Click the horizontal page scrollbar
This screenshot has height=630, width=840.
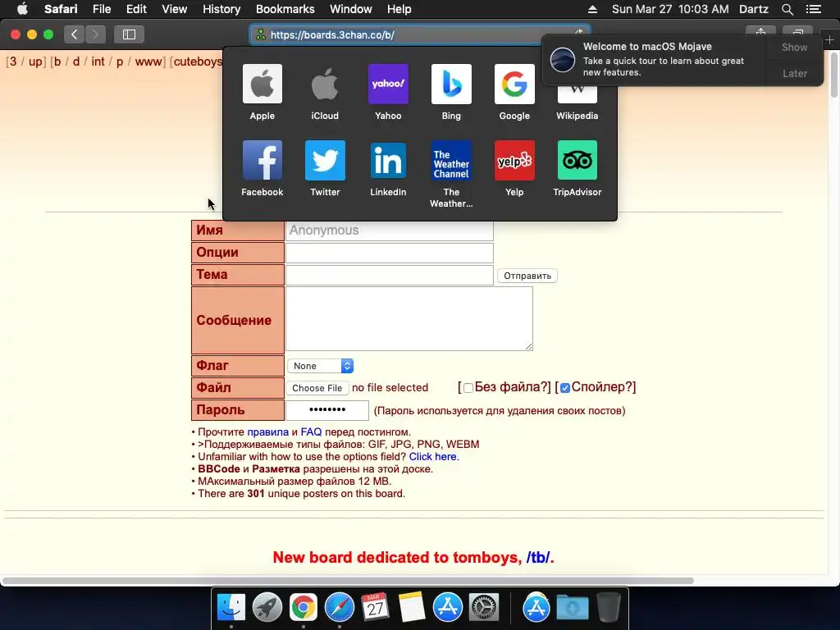tap(348, 581)
